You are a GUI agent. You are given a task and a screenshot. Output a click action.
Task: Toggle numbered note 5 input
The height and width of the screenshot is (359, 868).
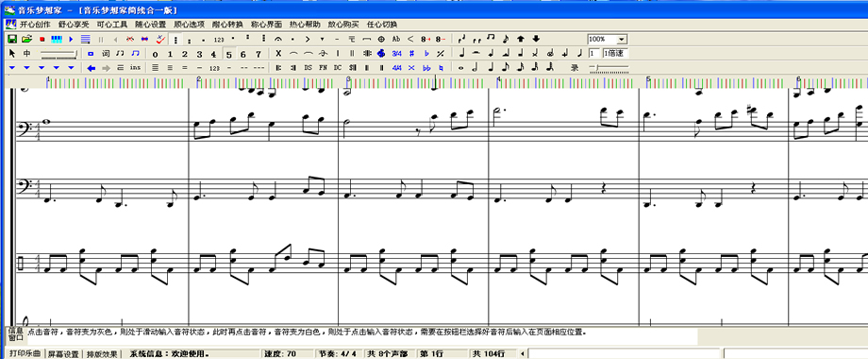point(229,54)
